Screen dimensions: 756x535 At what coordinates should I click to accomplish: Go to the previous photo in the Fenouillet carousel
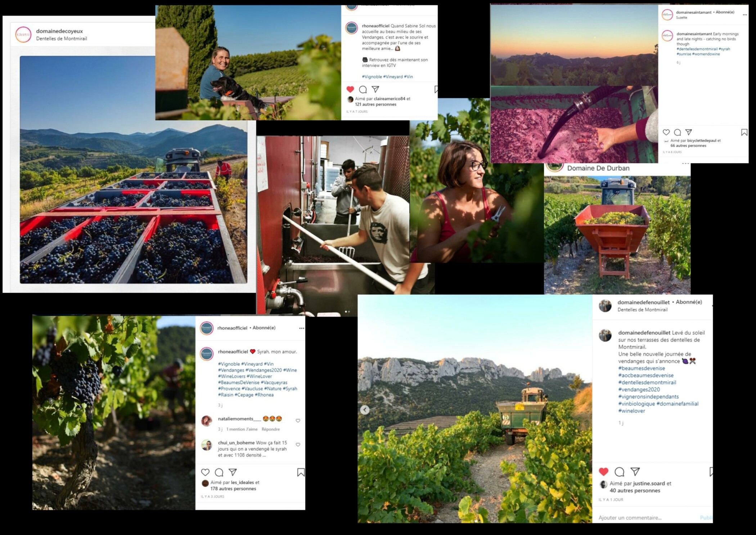(x=365, y=410)
